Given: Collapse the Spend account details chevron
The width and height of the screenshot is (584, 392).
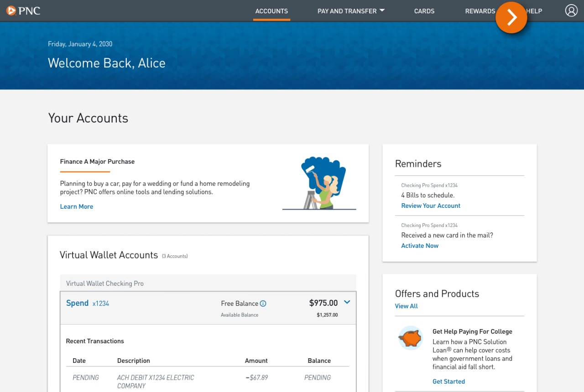Looking at the screenshot, I should point(346,302).
